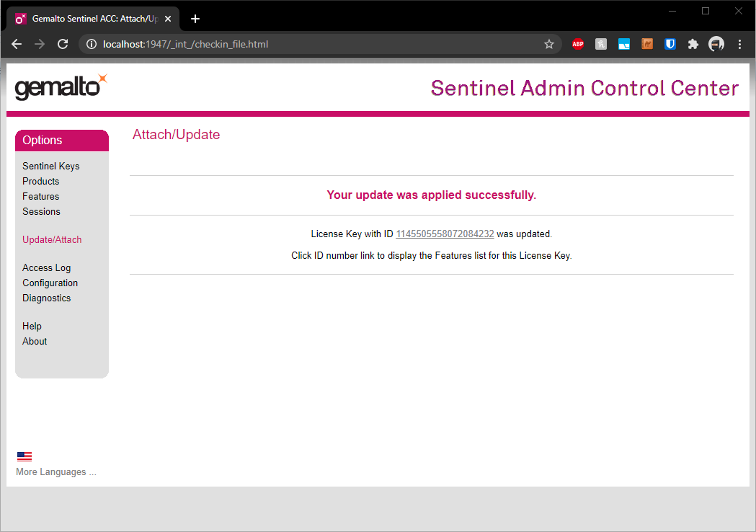
Task: Click the More Languages link
Action: 55,472
